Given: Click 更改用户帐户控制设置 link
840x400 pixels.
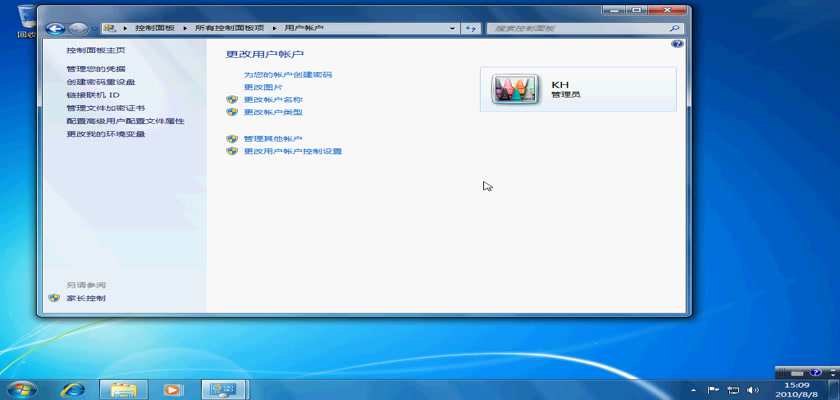Looking at the screenshot, I should 293,151.
